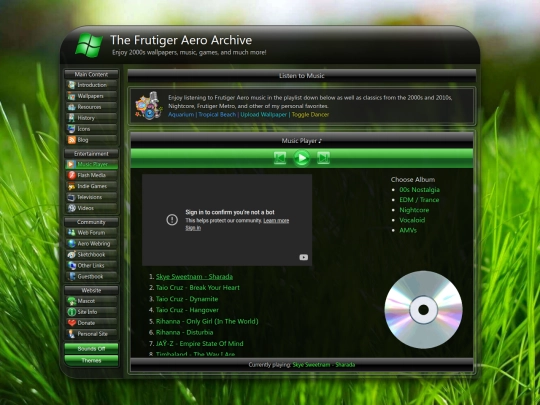540x405 pixels.
Task: Click Sign in link in video embed
Action: pyautogui.click(x=193, y=228)
